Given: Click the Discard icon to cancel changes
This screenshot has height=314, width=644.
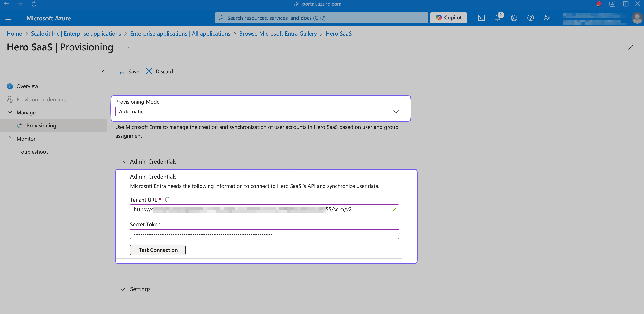Looking at the screenshot, I should (x=149, y=71).
